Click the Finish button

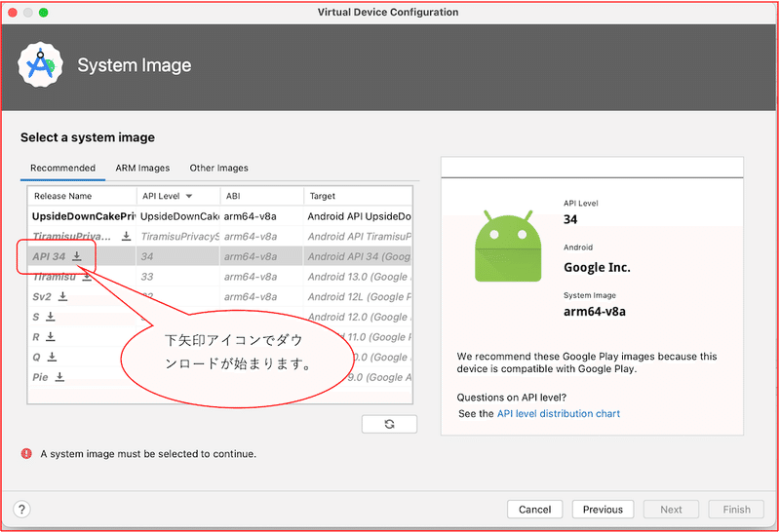point(737,510)
